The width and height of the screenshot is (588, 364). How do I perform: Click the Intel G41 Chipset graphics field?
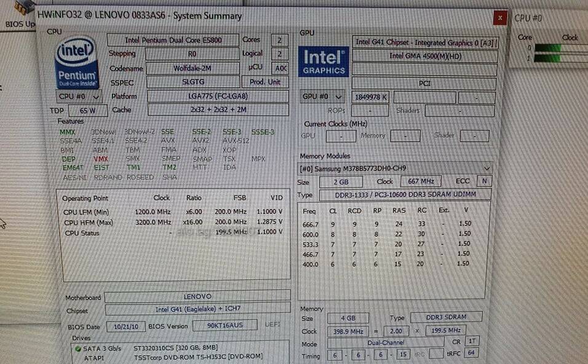[x=425, y=43]
